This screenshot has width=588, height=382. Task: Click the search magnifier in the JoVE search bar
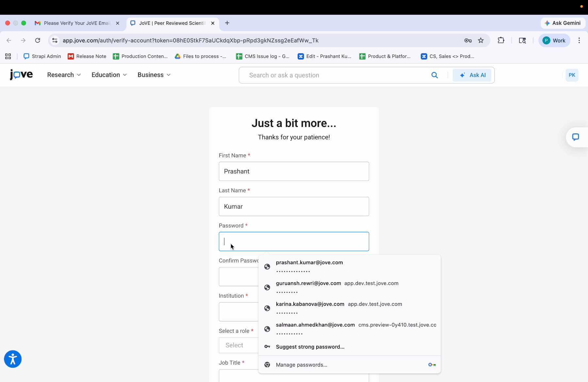[434, 75]
